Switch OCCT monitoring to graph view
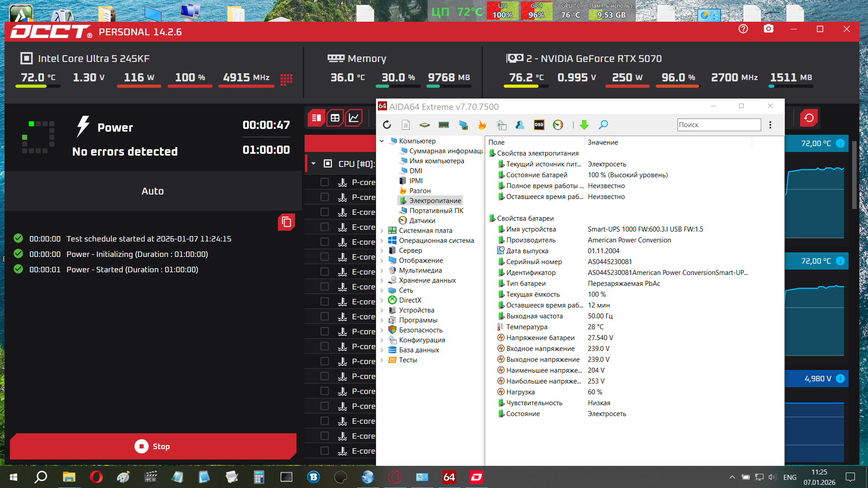Viewport: 868px width, 488px height. click(353, 118)
